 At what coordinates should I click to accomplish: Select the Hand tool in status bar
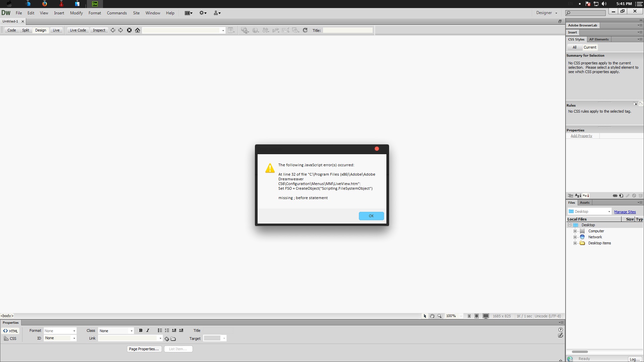[x=432, y=316]
